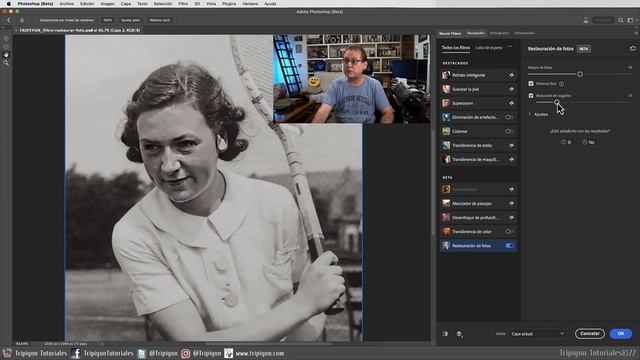The image size is (640, 360).
Task: Select the Zoom magnifier tool in left toolbar
Action: point(6,63)
